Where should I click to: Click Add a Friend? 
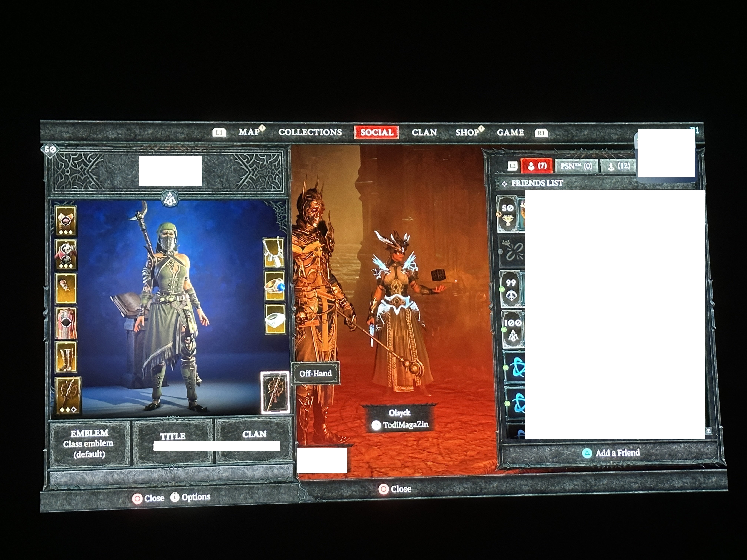(x=611, y=453)
